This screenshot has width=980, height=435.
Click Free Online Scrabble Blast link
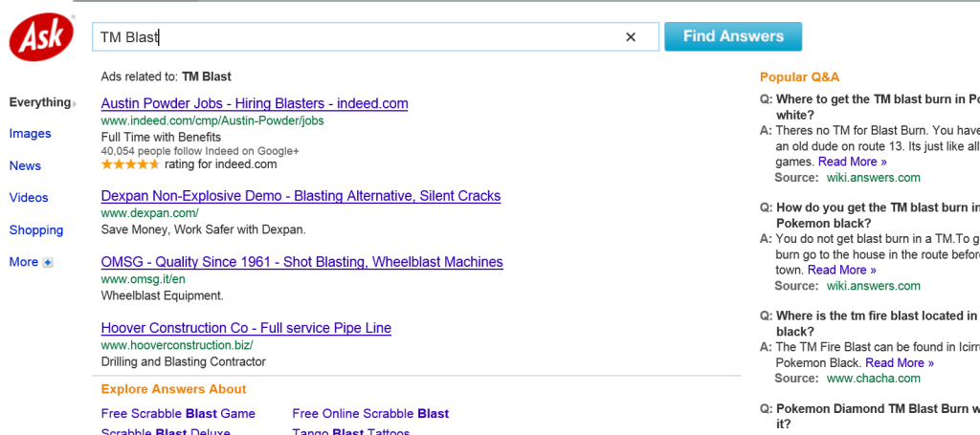[x=370, y=414]
